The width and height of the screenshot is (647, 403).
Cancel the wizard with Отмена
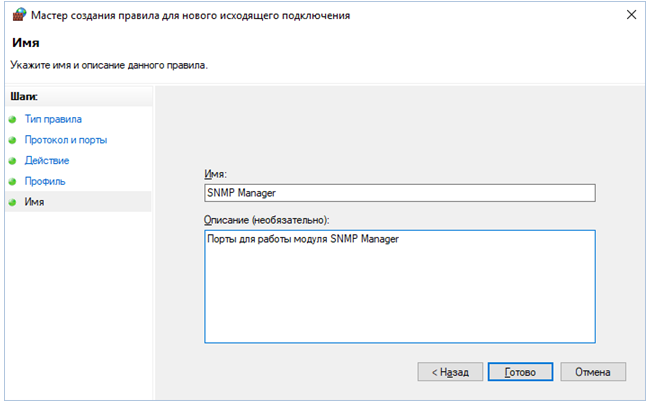point(593,371)
